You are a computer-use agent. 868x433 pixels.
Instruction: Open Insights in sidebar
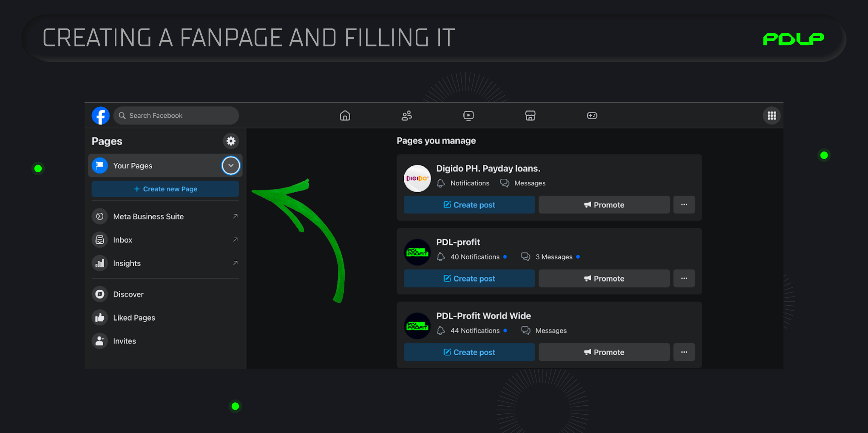tap(165, 263)
